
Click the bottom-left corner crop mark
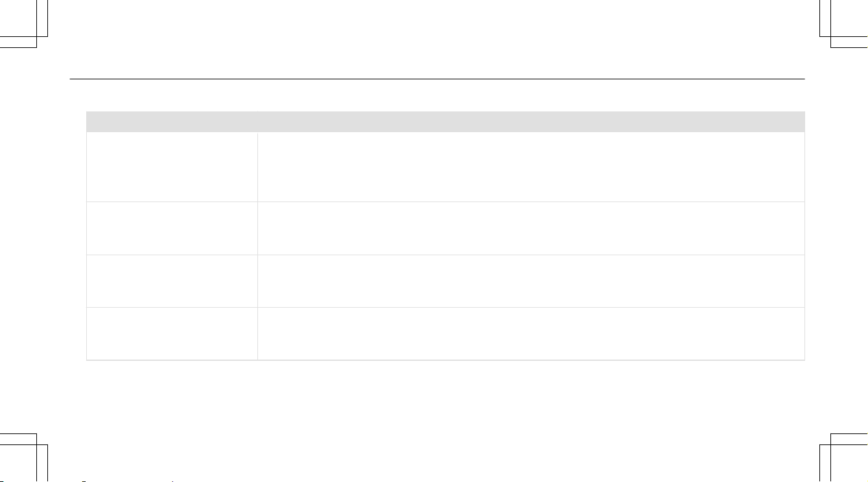click(x=24, y=457)
